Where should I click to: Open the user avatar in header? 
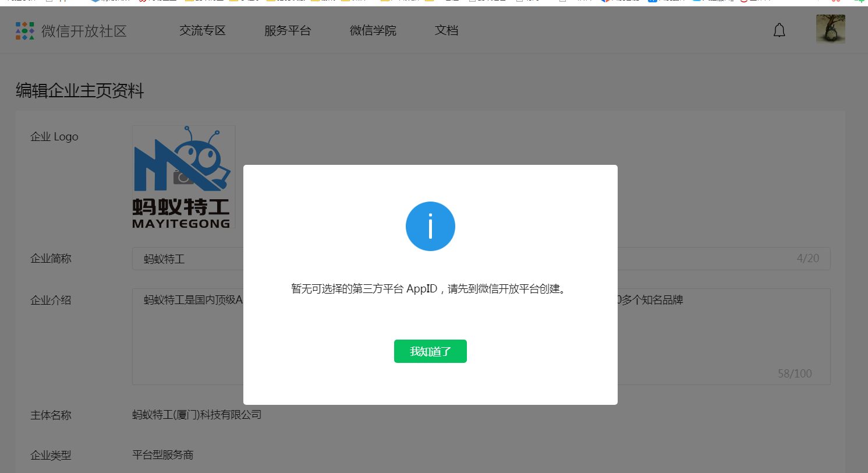830,29
